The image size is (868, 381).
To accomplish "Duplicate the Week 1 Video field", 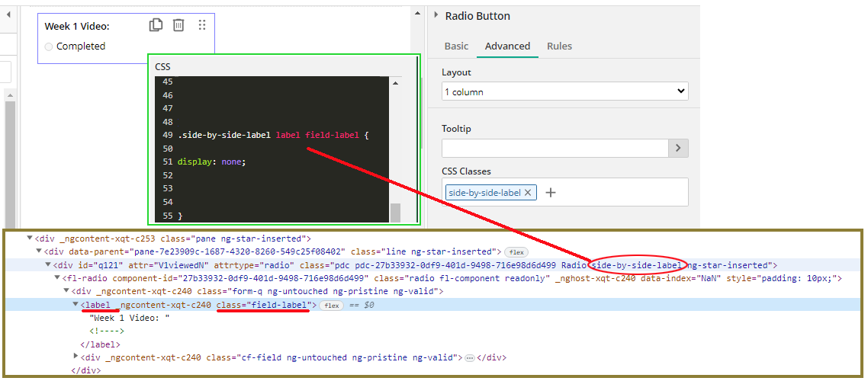I will pyautogui.click(x=156, y=25).
